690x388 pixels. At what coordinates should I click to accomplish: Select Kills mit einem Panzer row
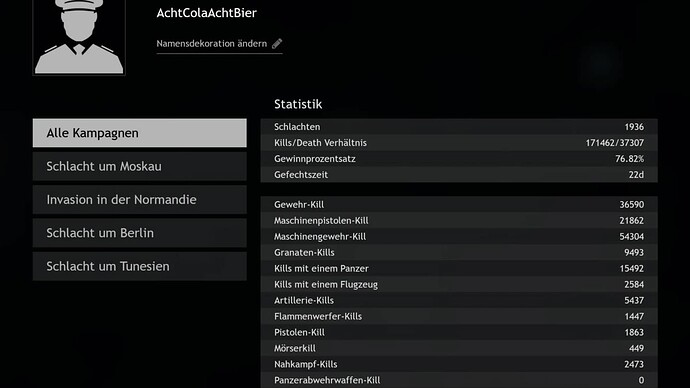[459, 268]
